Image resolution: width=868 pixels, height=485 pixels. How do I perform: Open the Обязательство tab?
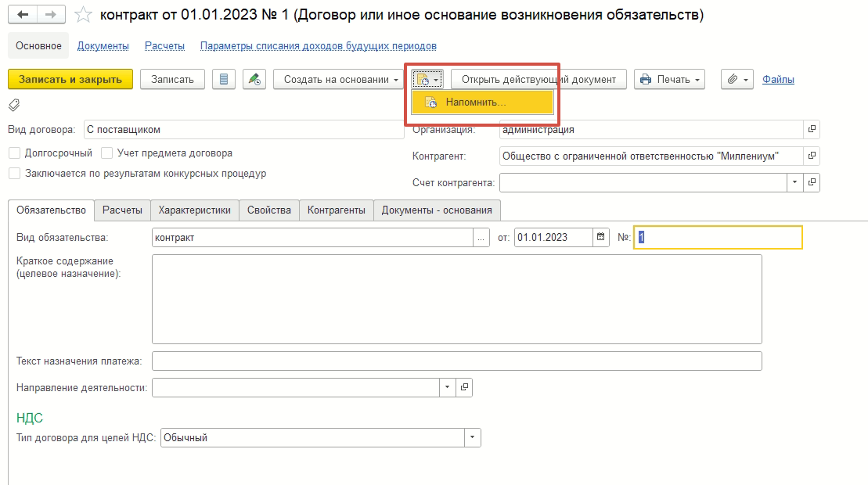click(51, 210)
